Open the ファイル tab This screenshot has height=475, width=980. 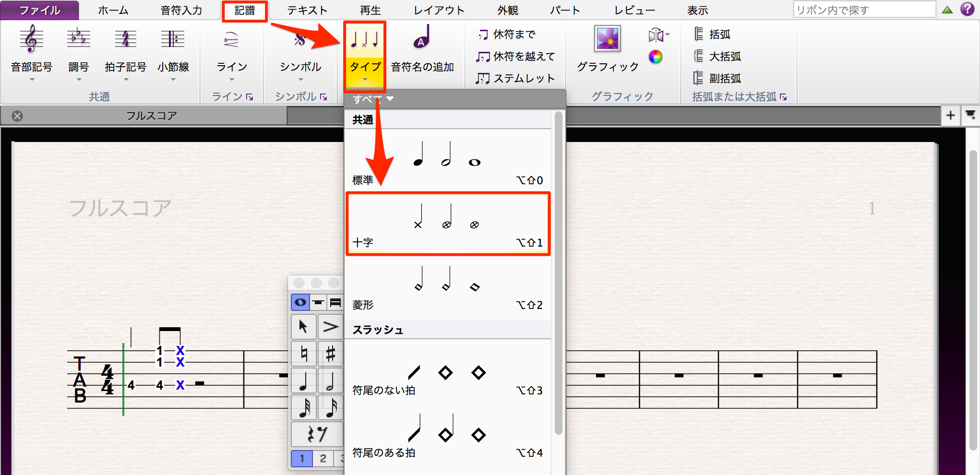[x=40, y=10]
